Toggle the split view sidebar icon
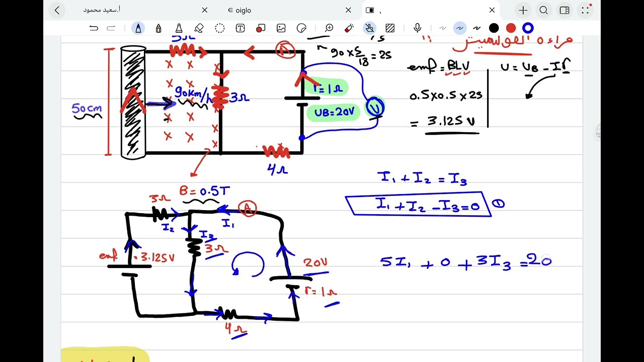644x362 pixels. coord(565,10)
